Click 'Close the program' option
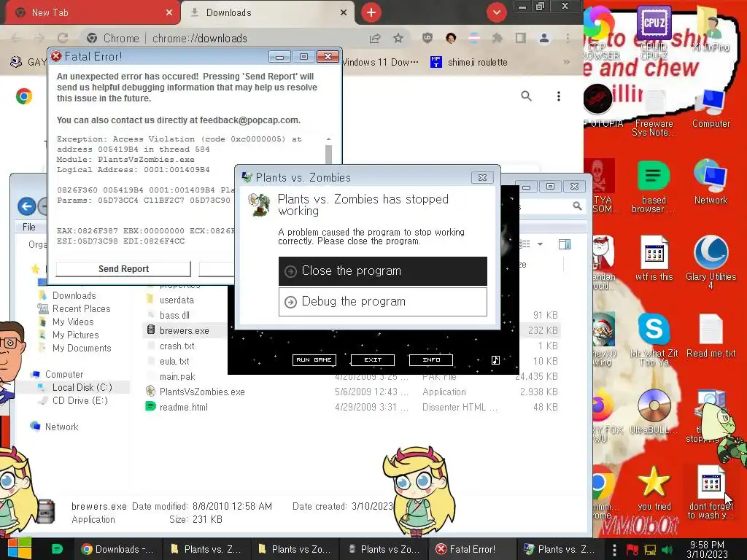This screenshot has width=747, height=560. [x=382, y=271]
